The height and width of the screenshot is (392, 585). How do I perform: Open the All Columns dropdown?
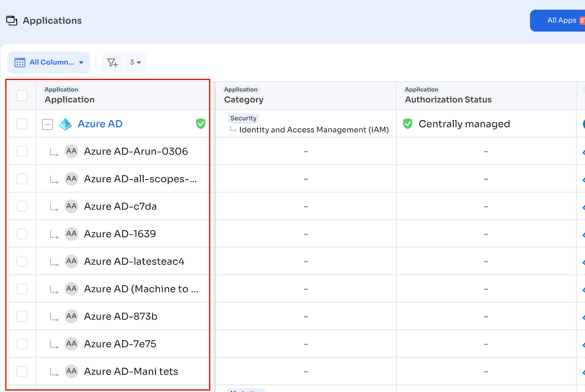49,63
